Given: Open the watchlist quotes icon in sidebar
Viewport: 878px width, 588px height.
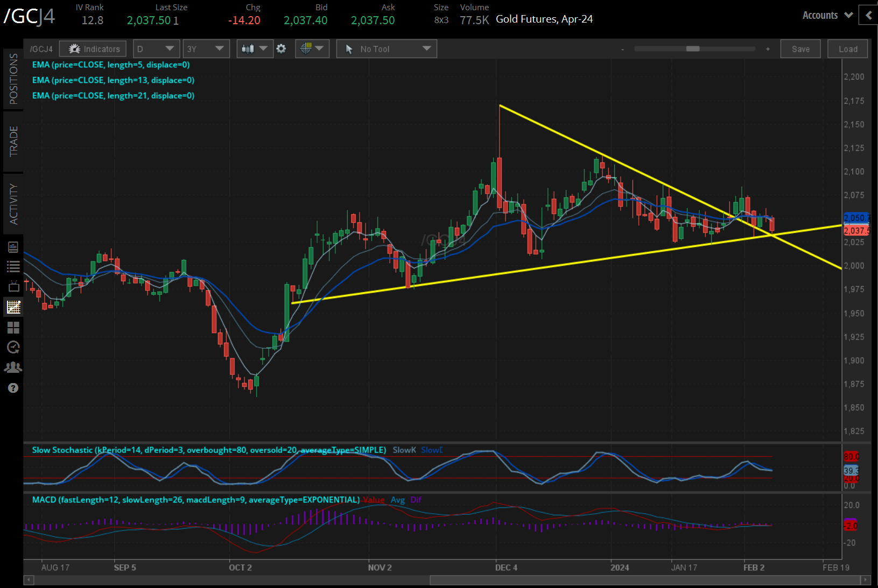Looking at the screenshot, I should pos(13,266).
